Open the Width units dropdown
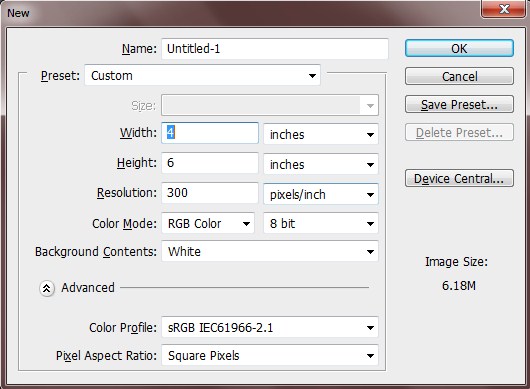530x389 pixels. [321, 134]
